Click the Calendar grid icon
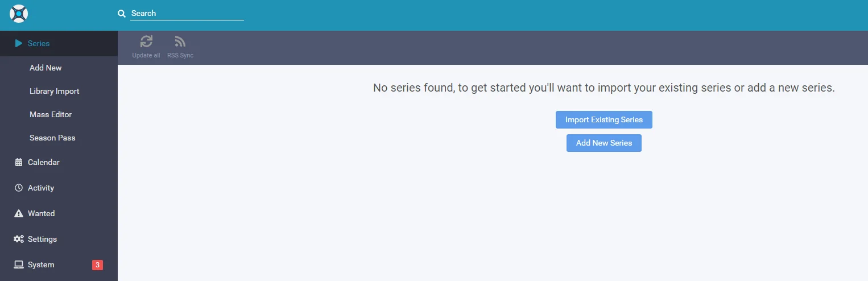 pyautogui.click(x=19, y=162)
